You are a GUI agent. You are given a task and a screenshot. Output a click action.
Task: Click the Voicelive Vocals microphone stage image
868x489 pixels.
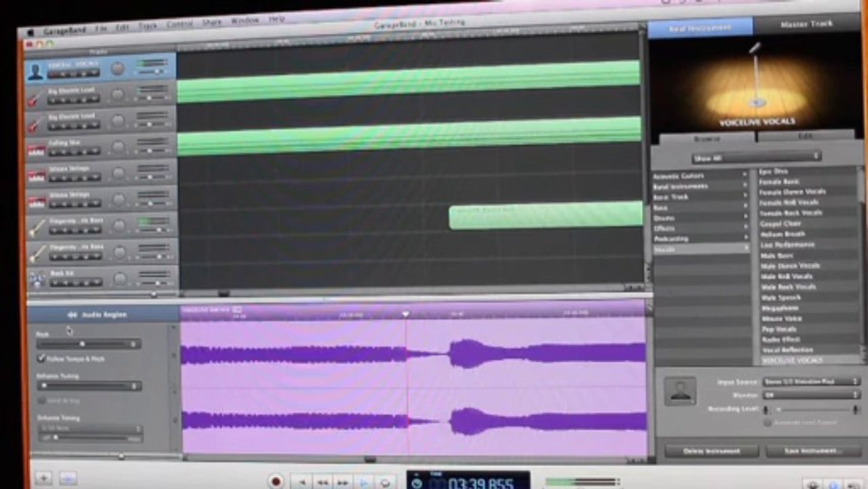pos(757,85)
